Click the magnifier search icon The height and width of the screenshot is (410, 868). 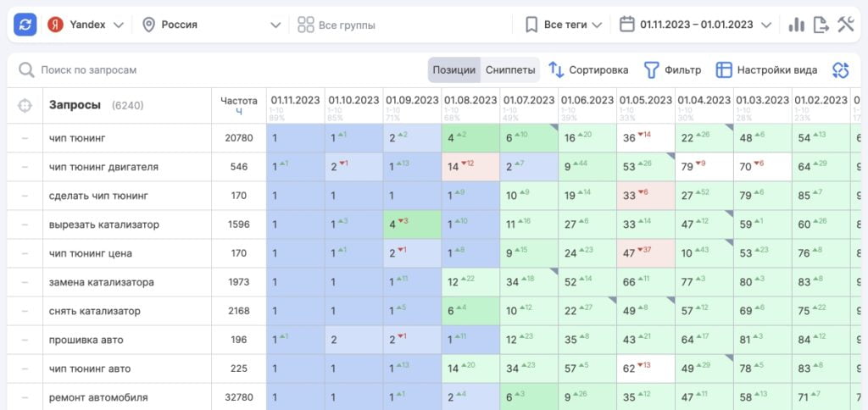click(26, 70)
